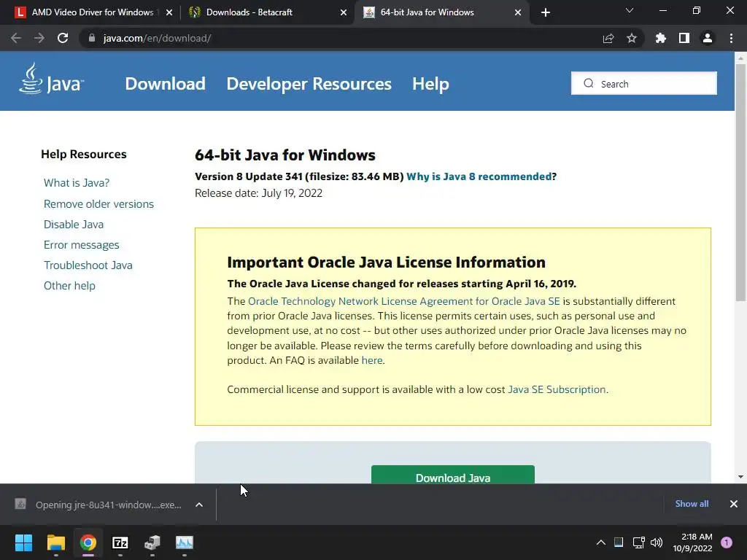Open 'Troubleshoot Java' link
This screenshot has height=560, width=747.
click(x=88, y=265)
